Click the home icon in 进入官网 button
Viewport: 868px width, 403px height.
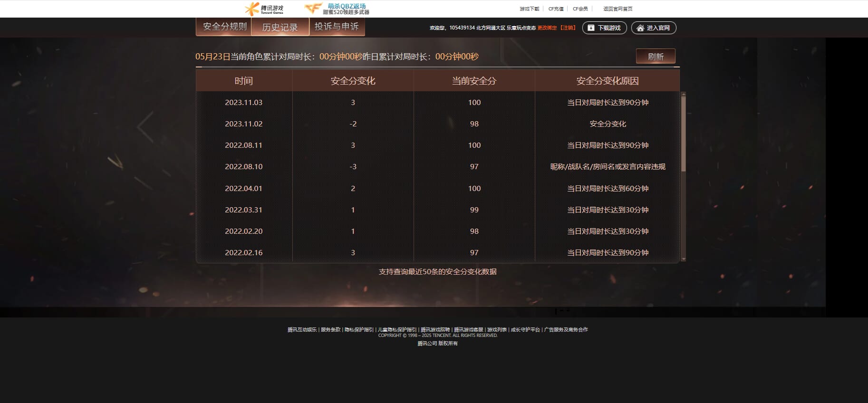[x=640, y=28]
